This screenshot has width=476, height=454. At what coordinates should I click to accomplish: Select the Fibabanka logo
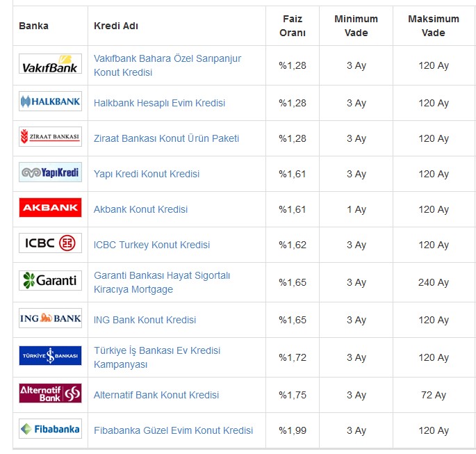click(51, 429)
